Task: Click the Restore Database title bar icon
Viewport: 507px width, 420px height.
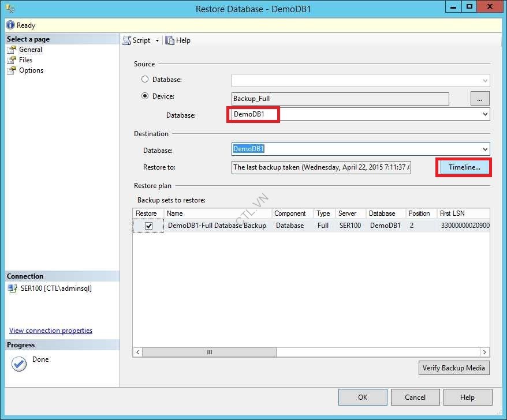Action: pos(9,6)
